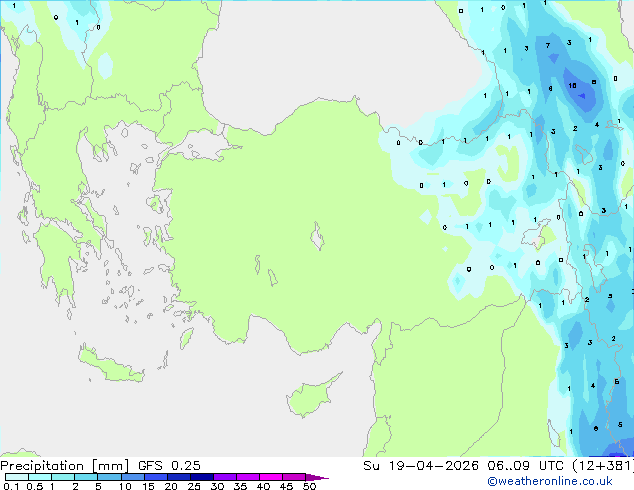Click the legend label '40'
Screen dimensions: 634x490
tap(263, 486)
